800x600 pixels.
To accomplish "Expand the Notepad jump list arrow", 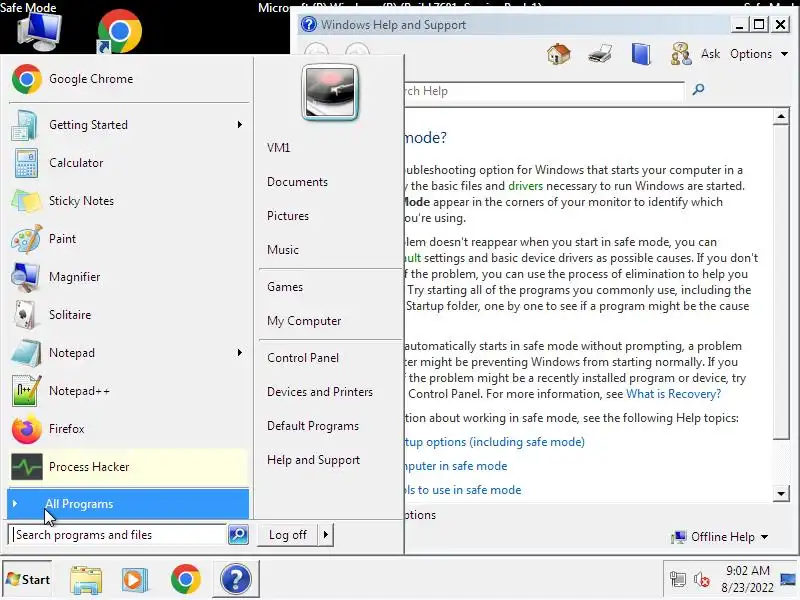I will tap(240, 353).
